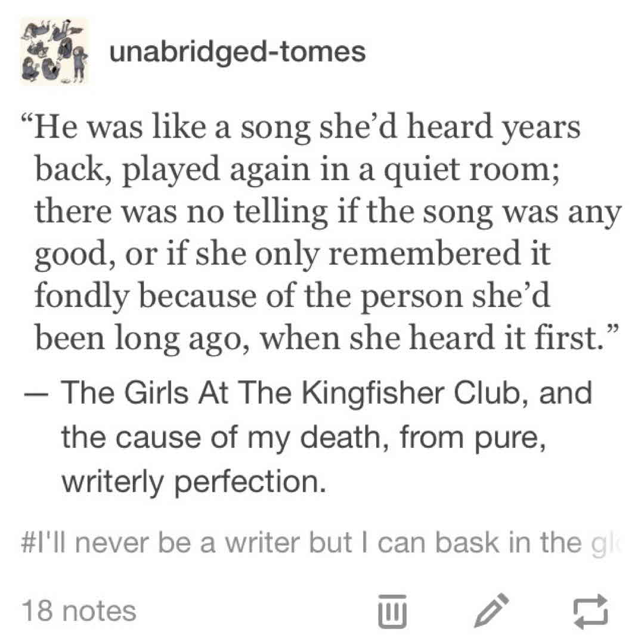Tap the "writerly perfection." line
This screenshot has width=644, height=644.
(x=194, y=482)
